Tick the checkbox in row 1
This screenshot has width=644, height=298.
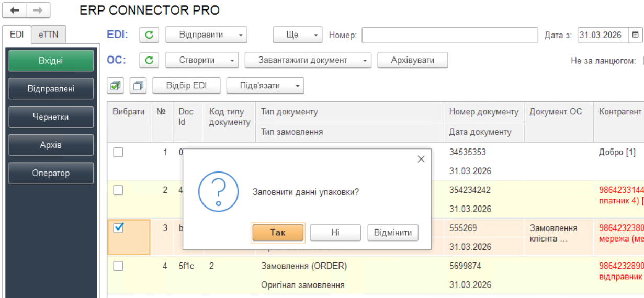(x=118, y=152)
